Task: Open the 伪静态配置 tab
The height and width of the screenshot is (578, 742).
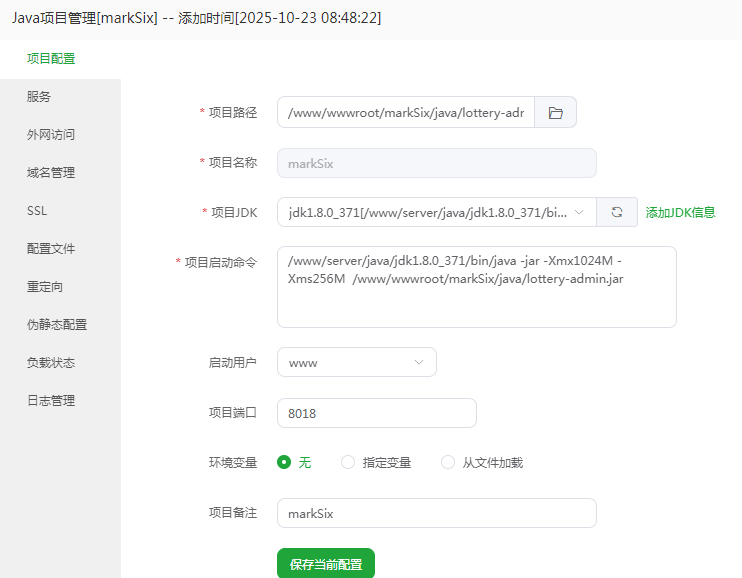Action: click(57, 325)
